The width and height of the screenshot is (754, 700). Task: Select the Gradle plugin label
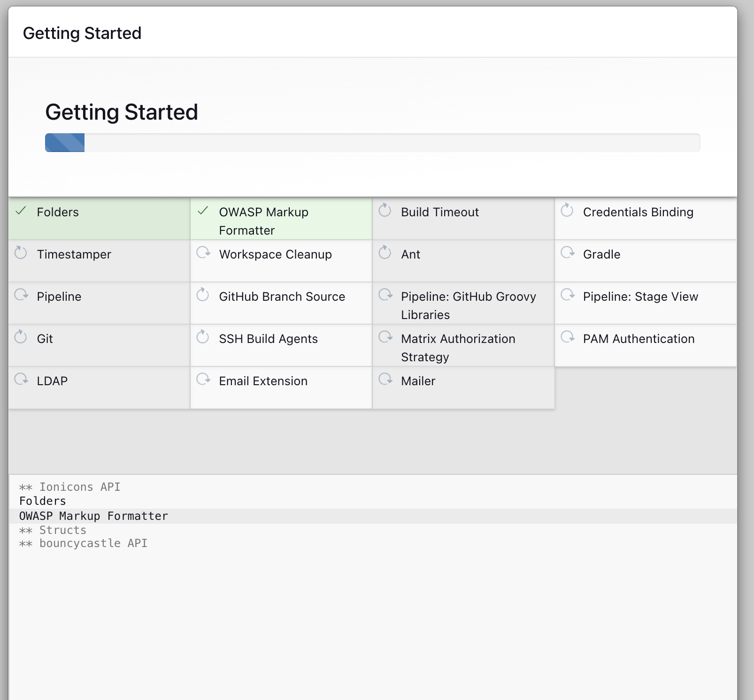click(601, 254)
